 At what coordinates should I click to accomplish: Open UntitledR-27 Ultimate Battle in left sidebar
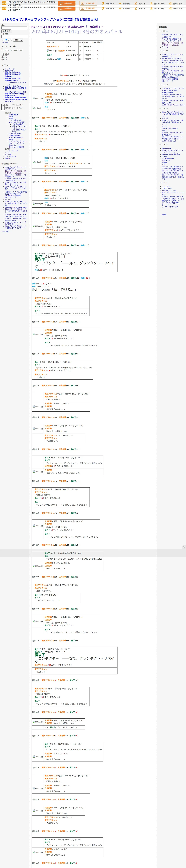pyautogui.click(x=16, y=207)
